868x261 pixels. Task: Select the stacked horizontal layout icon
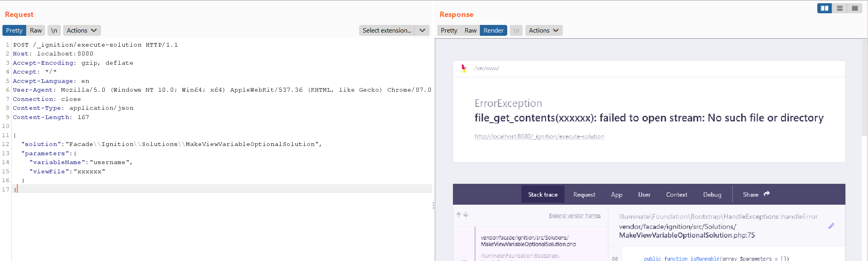tap(840, 8)
